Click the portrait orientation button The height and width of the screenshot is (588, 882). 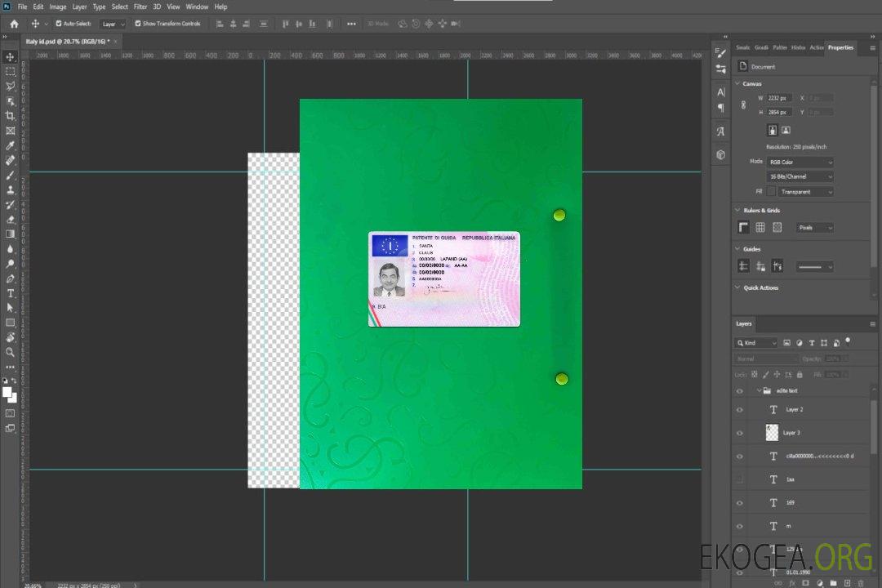(x=773, y=131)
